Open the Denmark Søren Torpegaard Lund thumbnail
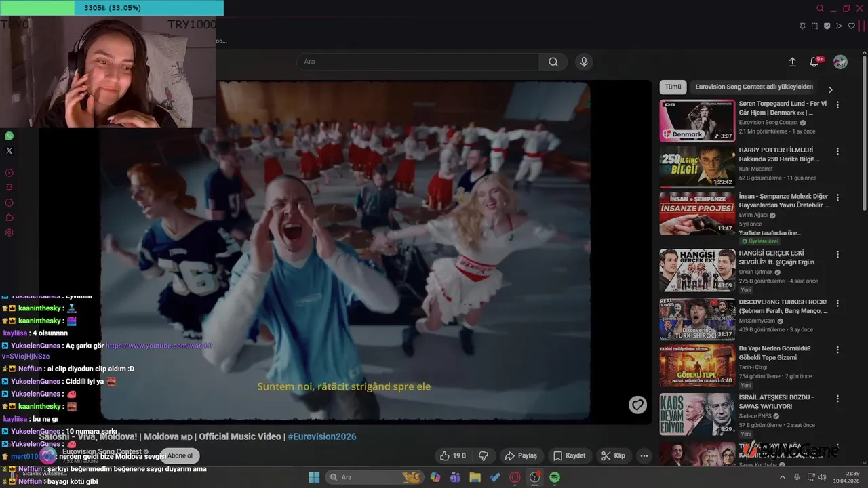The width and height of the screenshot is (868, 488). coord(697,121)
